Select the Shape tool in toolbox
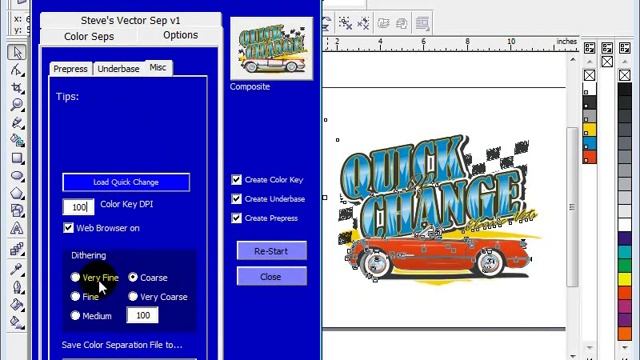The width and height of the screenshot is (640, 360). click(17, 70)
